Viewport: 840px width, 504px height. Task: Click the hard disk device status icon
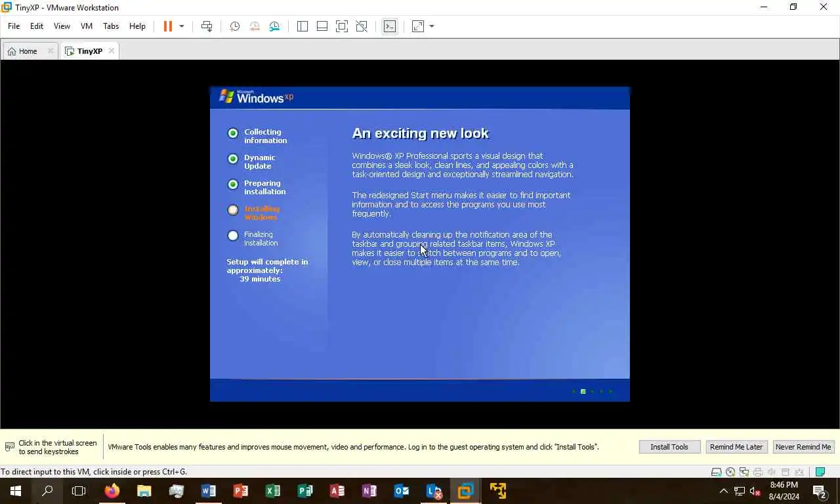click(716, 472)
